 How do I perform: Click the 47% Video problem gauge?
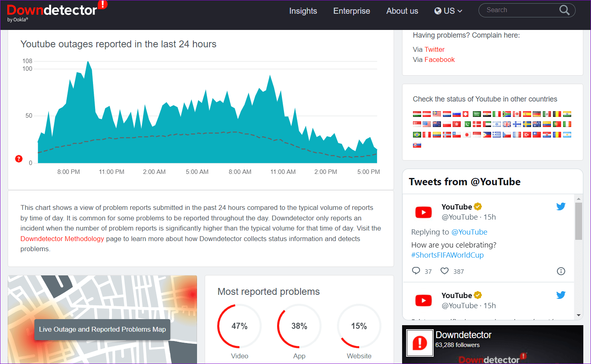coord(239,326)
